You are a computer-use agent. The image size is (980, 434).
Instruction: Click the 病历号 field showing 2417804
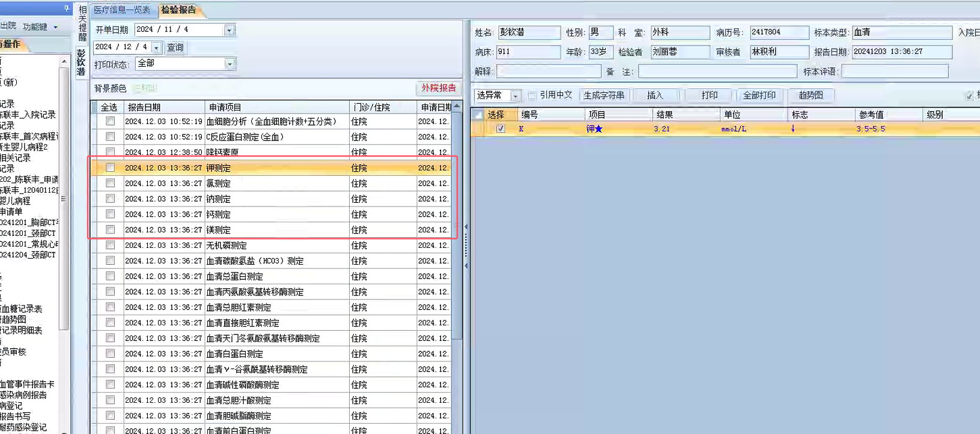pos(779,32)
